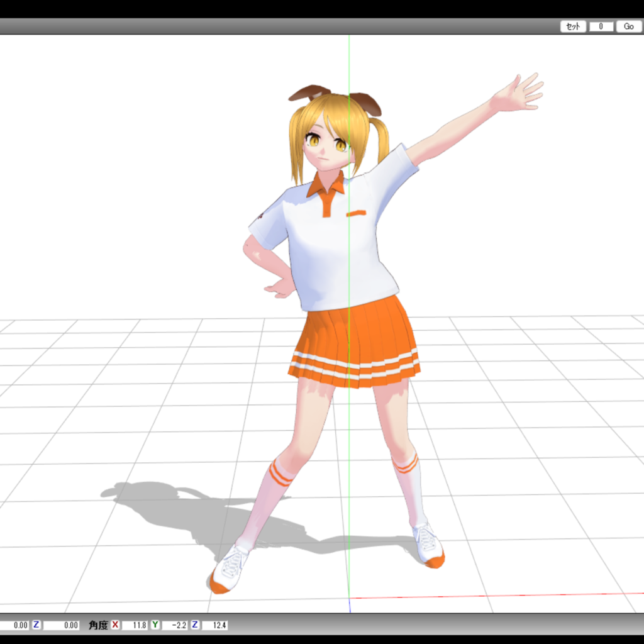Viewport: 644px width, 644px height.
Task: Select the X angle field showing 11.8
Action: [x=135, y=625]
